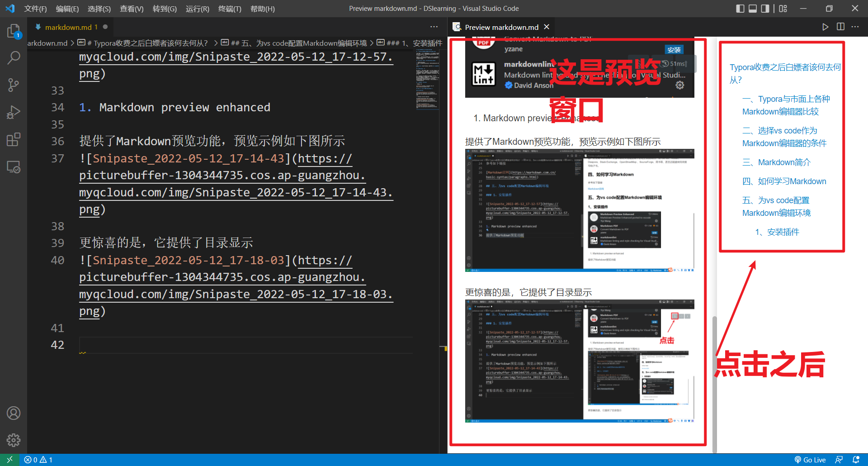Open TOC link '1、安装插件'
The width and height of the screenshot is (868, 466).
pyautogui.click(x=777, y=232)
